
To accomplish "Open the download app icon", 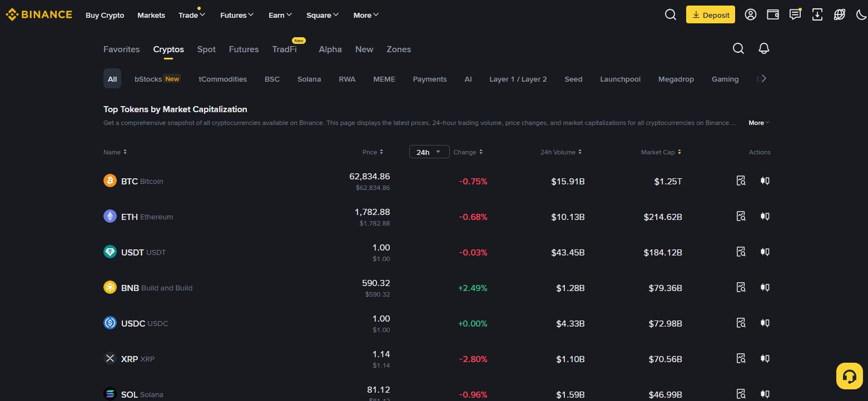I will (x=817, y=15).
